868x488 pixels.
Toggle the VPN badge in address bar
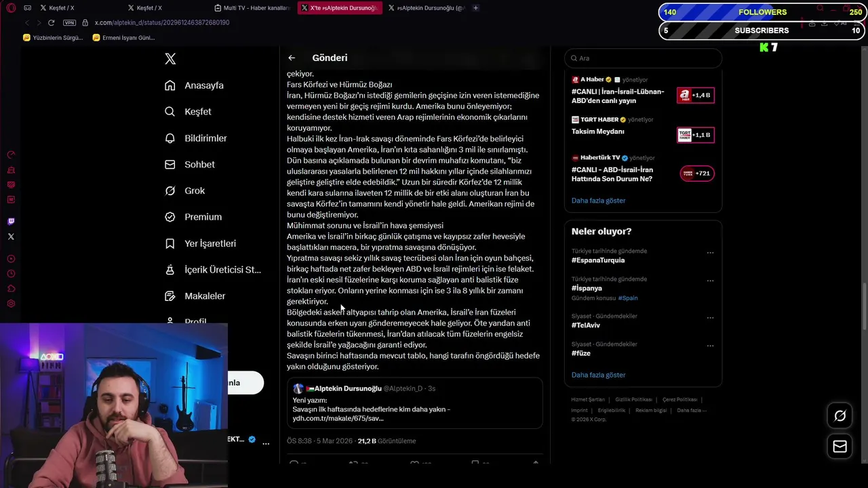tap(69, 22)
